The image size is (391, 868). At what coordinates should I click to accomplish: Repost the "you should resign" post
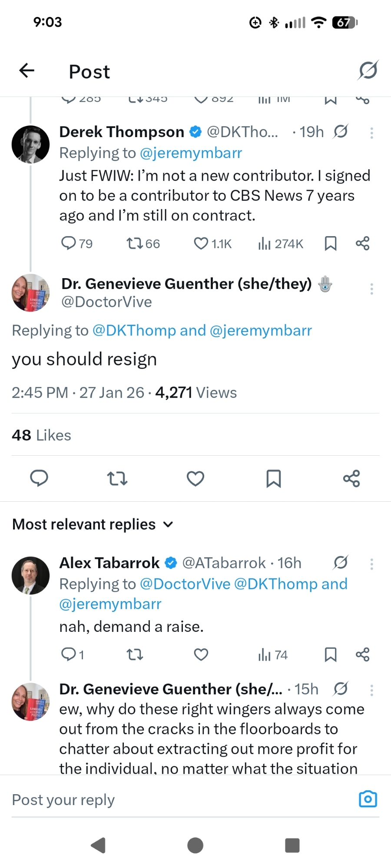(117, 479)
